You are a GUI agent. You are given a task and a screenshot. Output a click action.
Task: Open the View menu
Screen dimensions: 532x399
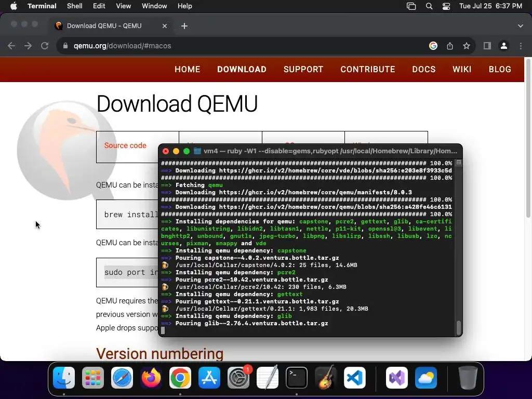pyautogui.click(x=124, y=6)
